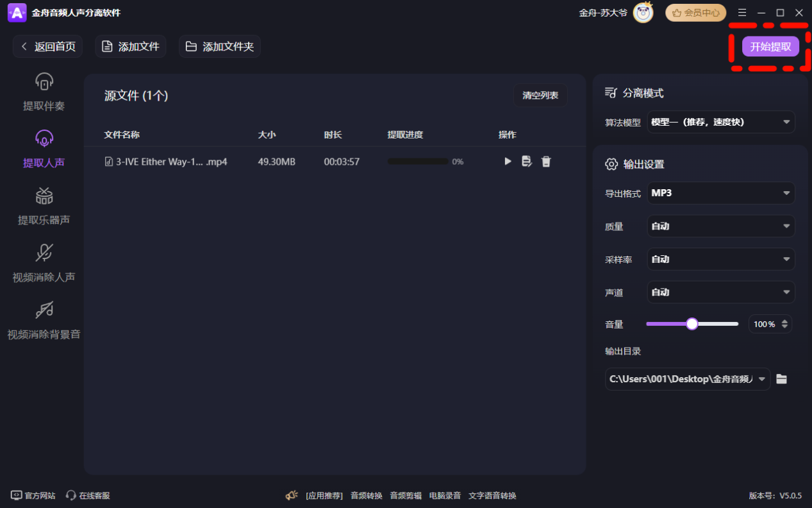The image size is (812, 508).
Task: Open the 会员中心 membership center
Action: coord(695,13)
